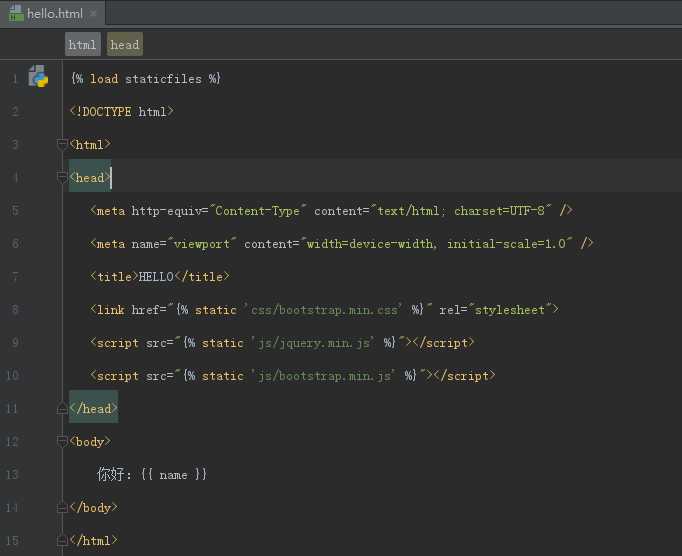Click the </body> closing tag text
682x556 pixels.
tap(94, 507)
